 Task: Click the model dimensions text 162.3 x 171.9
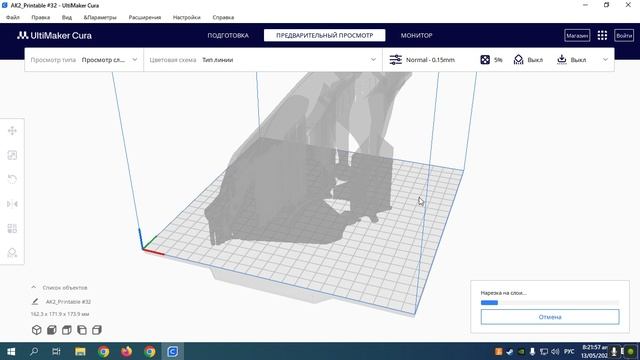click(x=60, y=314)
